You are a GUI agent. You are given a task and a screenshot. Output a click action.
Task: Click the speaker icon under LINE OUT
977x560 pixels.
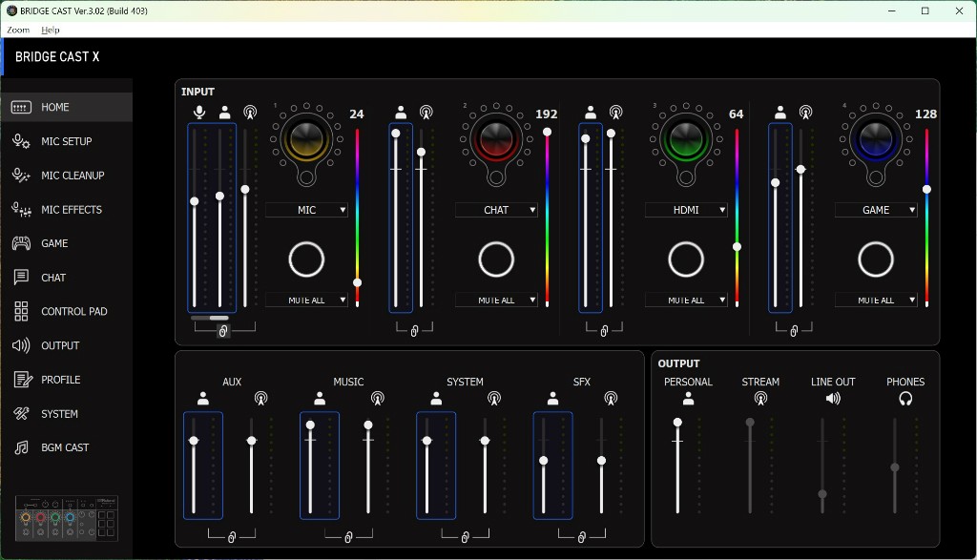tap(832, 399)
